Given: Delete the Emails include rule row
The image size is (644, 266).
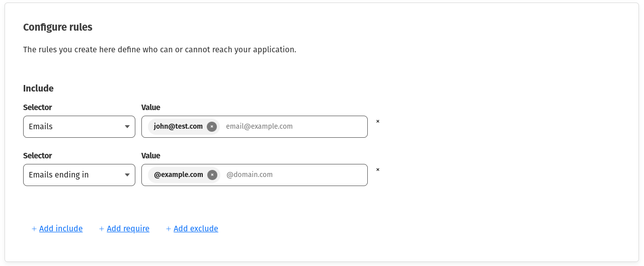Looking at the screenshot, I should tap(378, 121).
